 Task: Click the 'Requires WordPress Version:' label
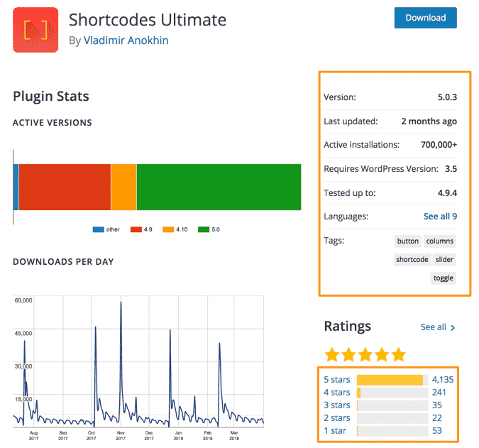point(381,169)
